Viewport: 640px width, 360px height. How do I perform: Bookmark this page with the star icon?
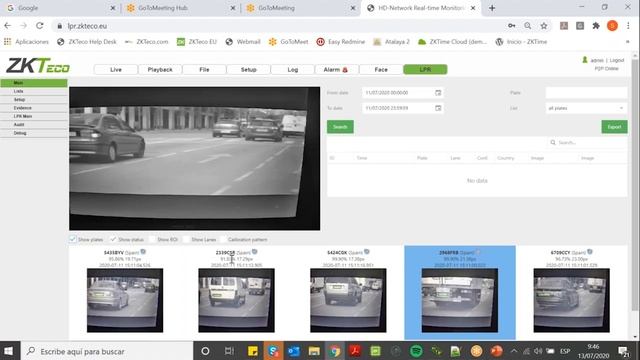click(544, 26)
